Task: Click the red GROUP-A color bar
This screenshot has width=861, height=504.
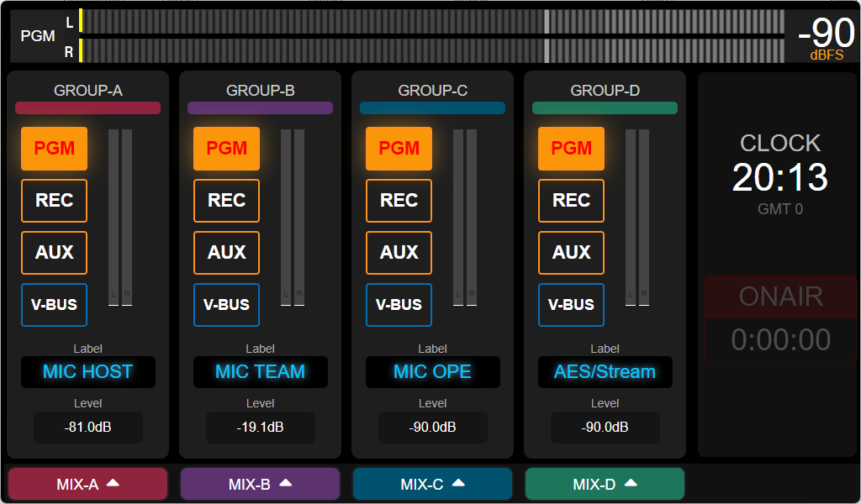Action: [87, 108]
